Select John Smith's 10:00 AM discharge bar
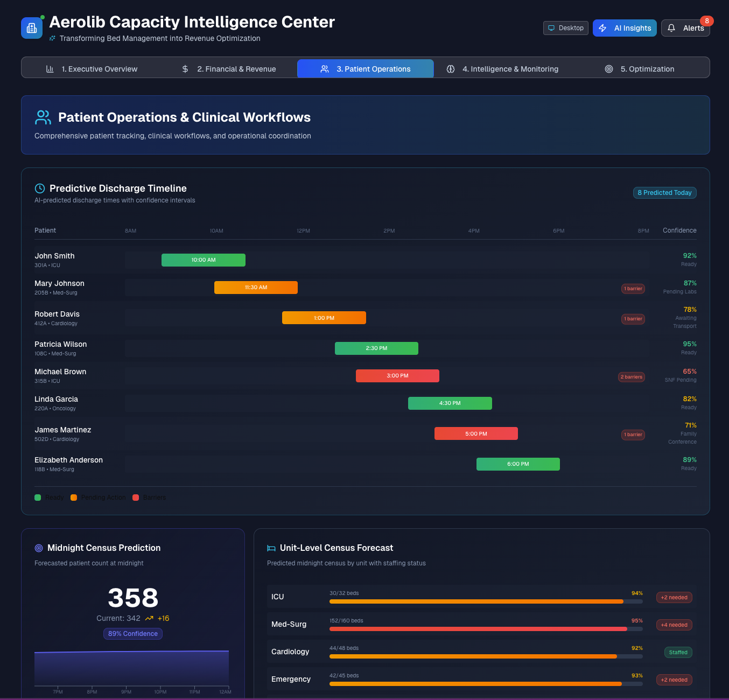 [204, 260]
